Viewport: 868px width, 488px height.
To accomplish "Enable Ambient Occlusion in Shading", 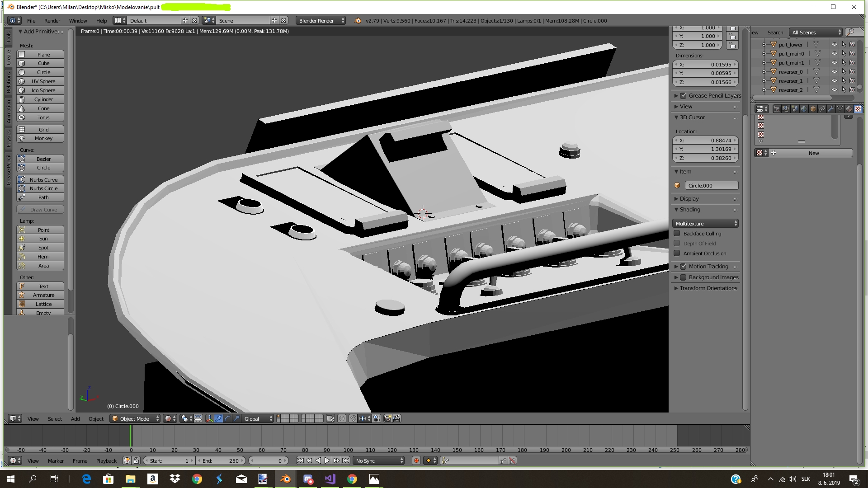I will point(677,253).
